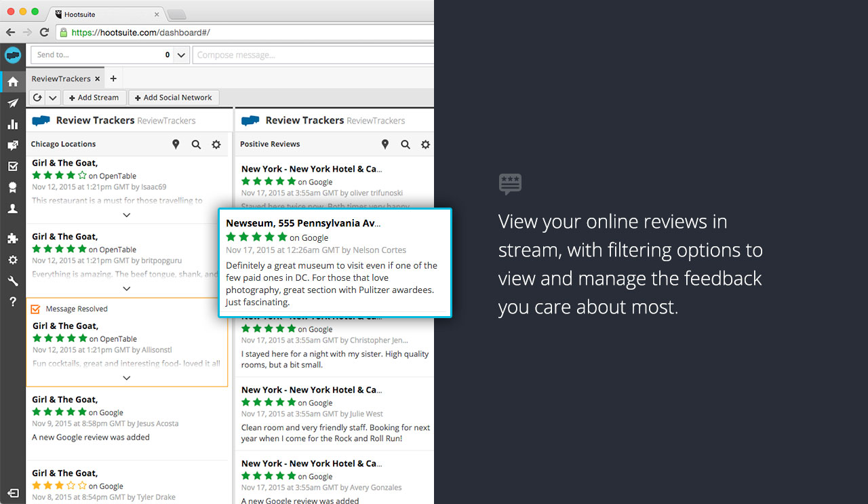
Task: Click the Compose message field
Action: pos(313,55)
